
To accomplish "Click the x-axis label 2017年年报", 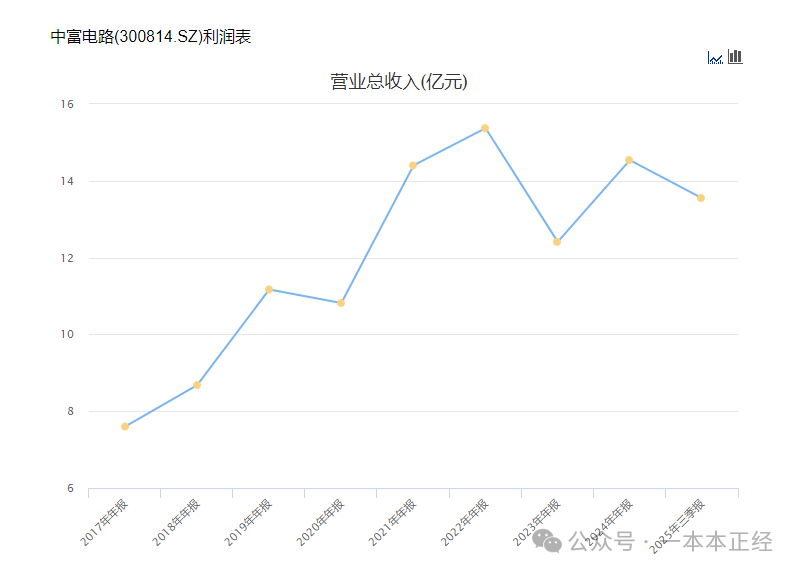I will coord(104,523).
